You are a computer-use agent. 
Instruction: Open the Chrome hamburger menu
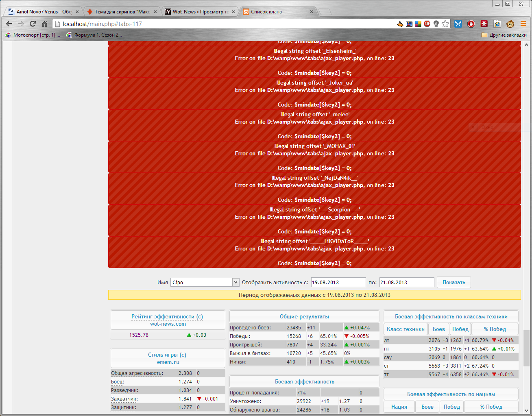click(x=523, y=24)
